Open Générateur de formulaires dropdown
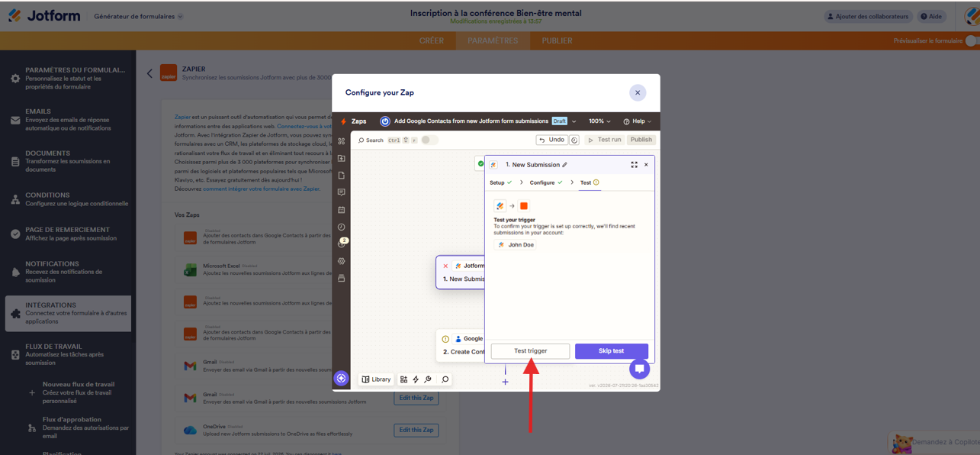980x455 pixels. [x=138, y=16]
